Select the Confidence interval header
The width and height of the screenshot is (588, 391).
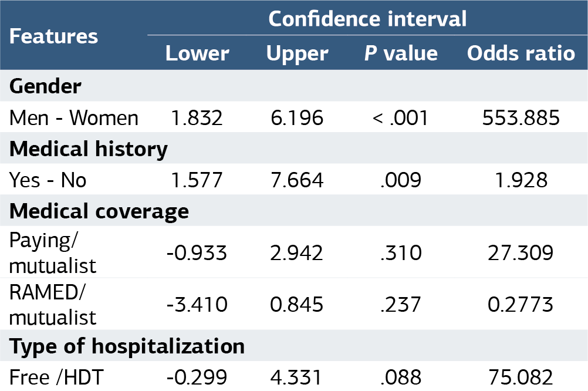click(367, 19)
